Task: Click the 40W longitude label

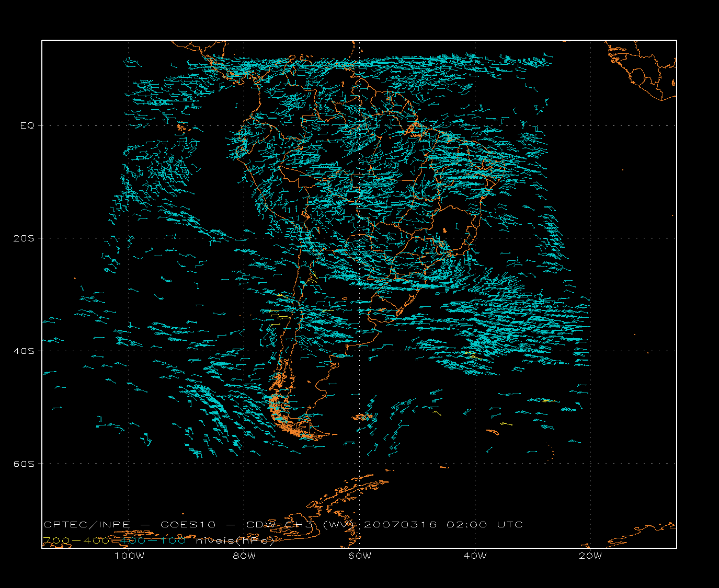Action: [x=475, y=556]
